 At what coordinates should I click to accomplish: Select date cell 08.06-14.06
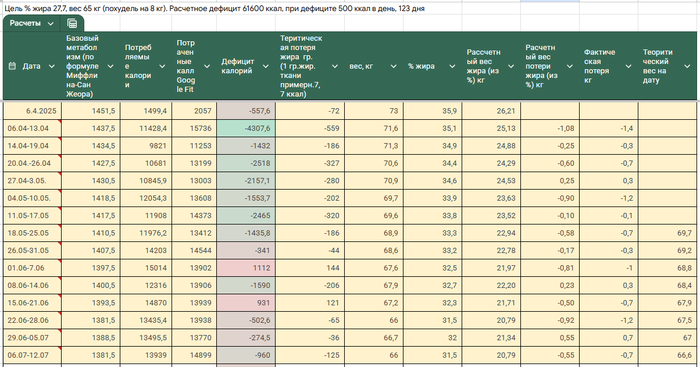click(33, 285)
